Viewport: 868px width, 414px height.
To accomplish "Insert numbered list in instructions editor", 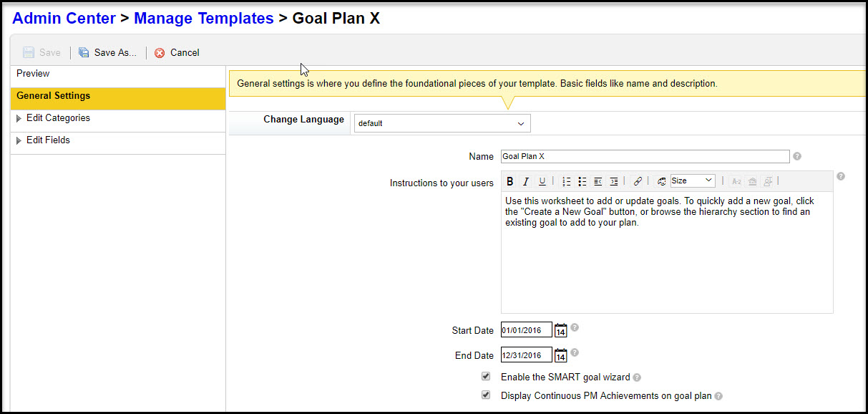I will [x=567, y=181].
